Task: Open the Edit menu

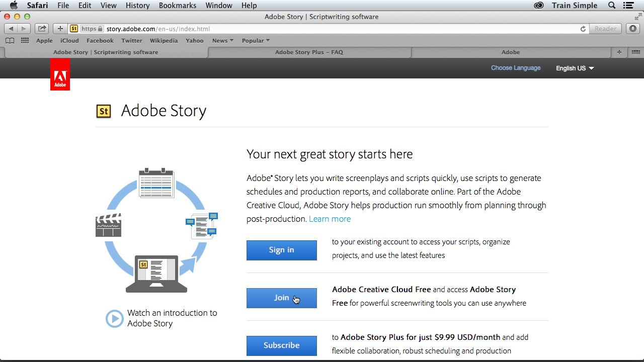Action: 85,6
